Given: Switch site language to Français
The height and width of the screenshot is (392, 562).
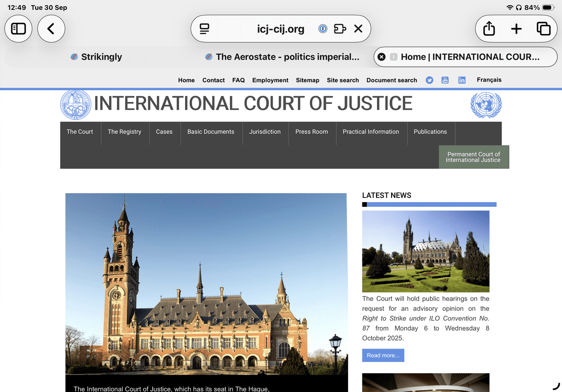Looking at the screenshot, I should 489,80.
